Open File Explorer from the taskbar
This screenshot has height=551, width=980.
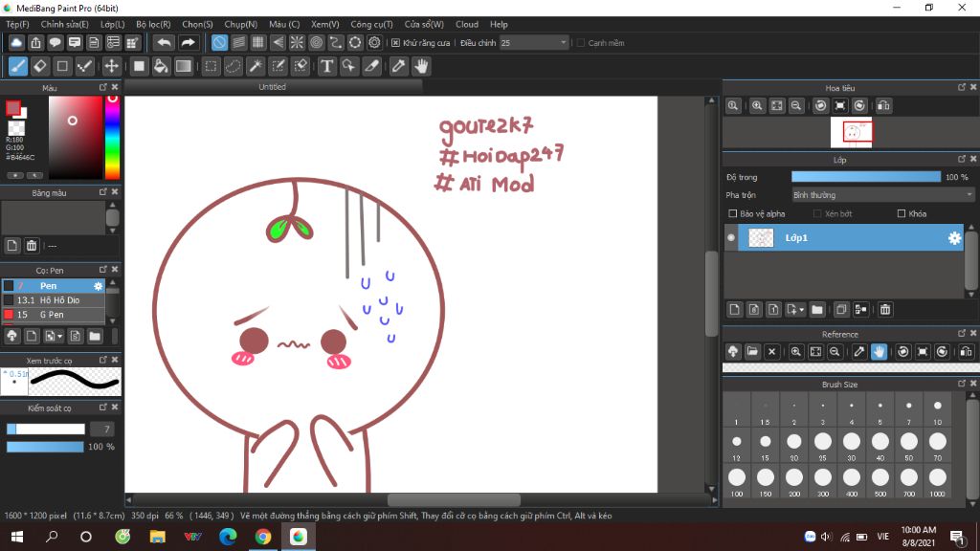point(157,537)
